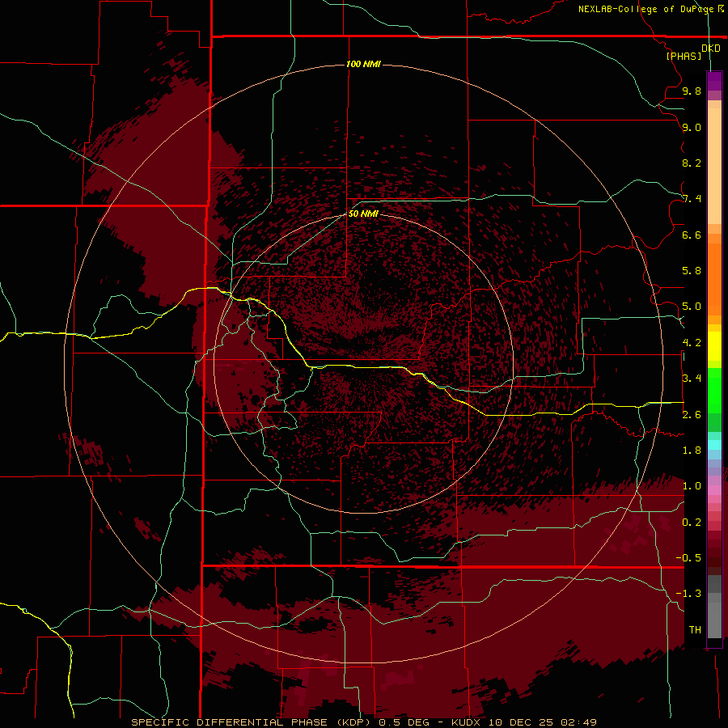Click the -0.5 value on the color scale
This screenshot has width=728, height=728.
[x=688, y=558]
